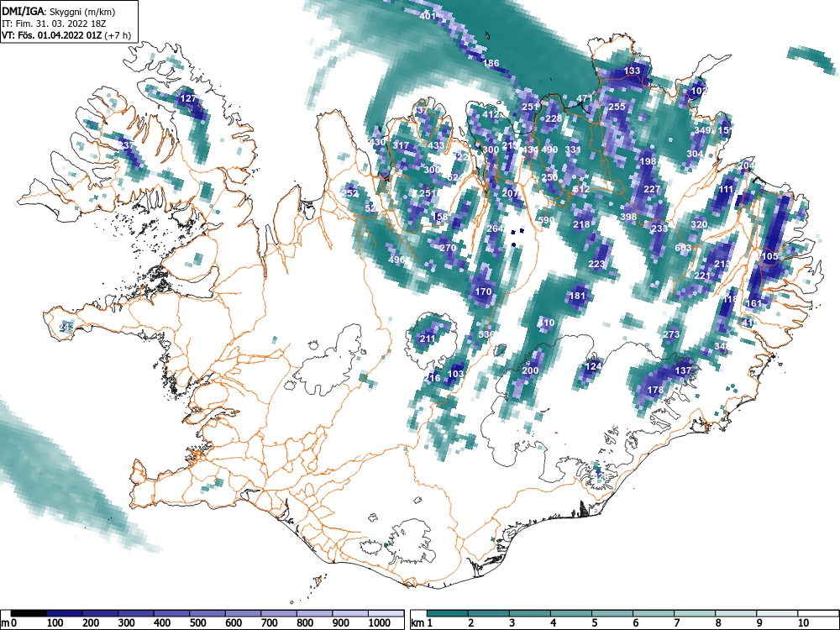Click the 'm 0' label on the scale
The width and height of the screenshot is (840, 630).
point(8,623)
